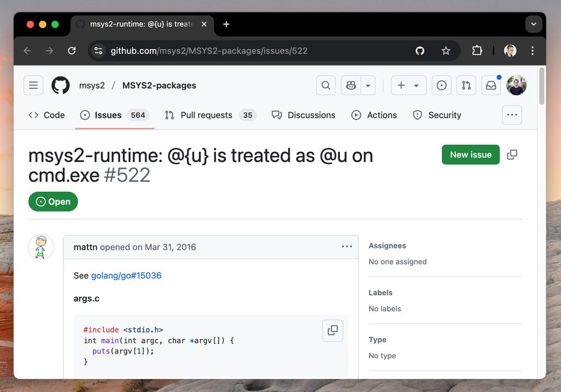Image resolution: width=561 pixels, height=392 pixels.
Task: Open site information icon in address bar
Action: [98, 51]
